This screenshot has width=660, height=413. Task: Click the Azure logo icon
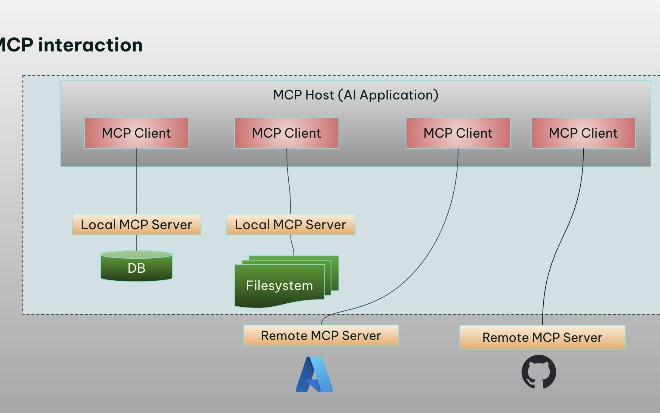coord(314,374)
